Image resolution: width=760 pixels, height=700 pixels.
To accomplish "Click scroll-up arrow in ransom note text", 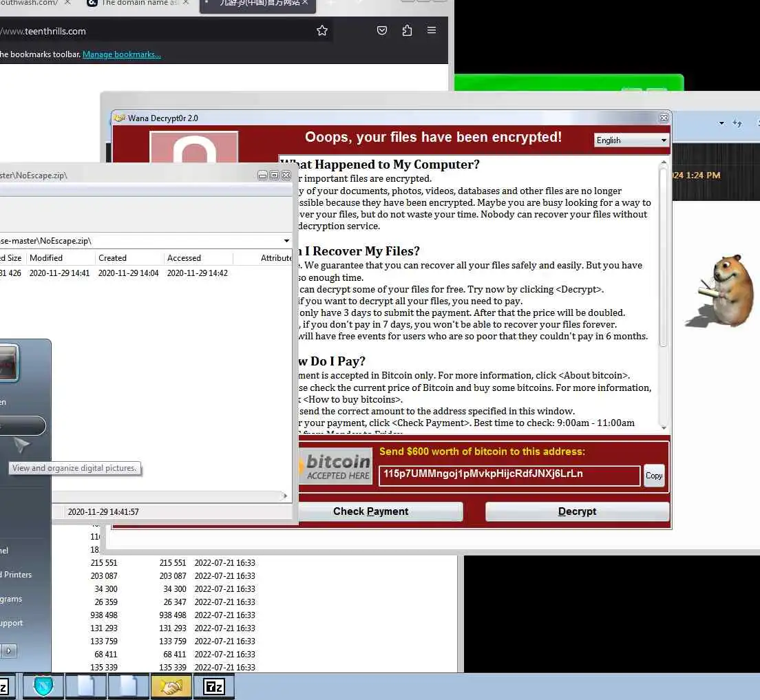I will pyautogui.click(x=663, y=162).
